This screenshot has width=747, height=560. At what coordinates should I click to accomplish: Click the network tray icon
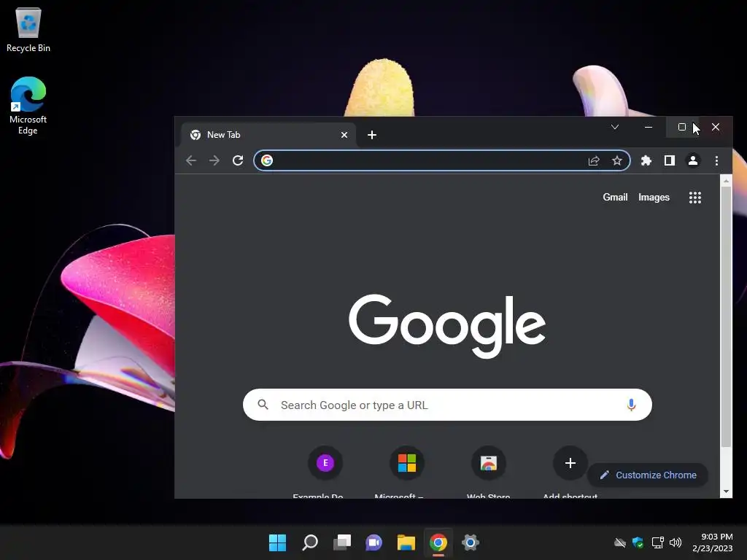coord(657,542)
